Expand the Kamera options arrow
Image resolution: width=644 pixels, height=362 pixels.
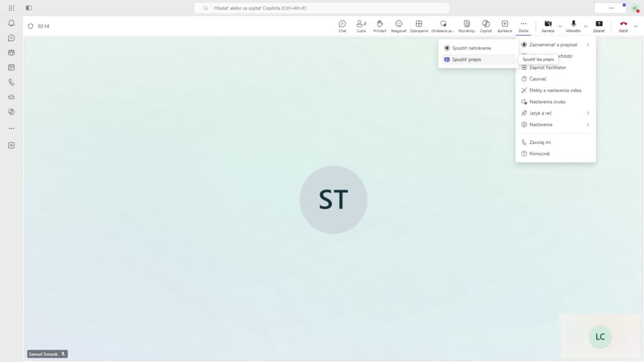[560, 26]
